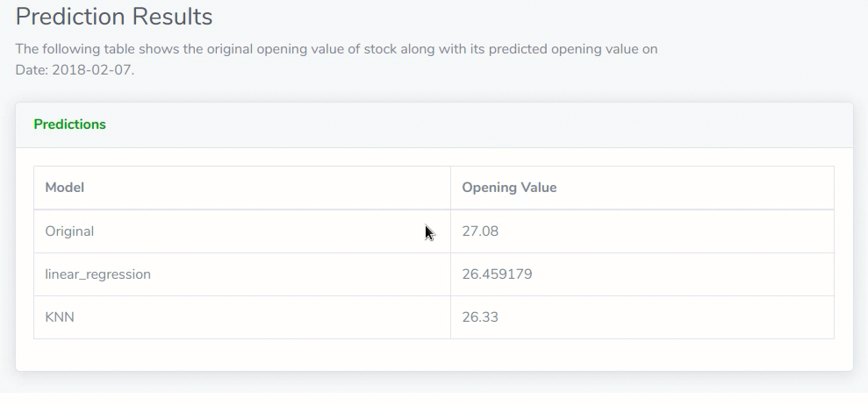
Task: Select the "Opening Value" column header
Action: point(509,188)
